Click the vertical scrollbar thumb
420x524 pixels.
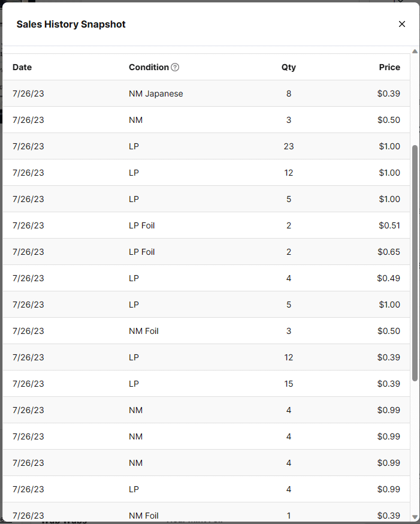click(x=415, y=263)
